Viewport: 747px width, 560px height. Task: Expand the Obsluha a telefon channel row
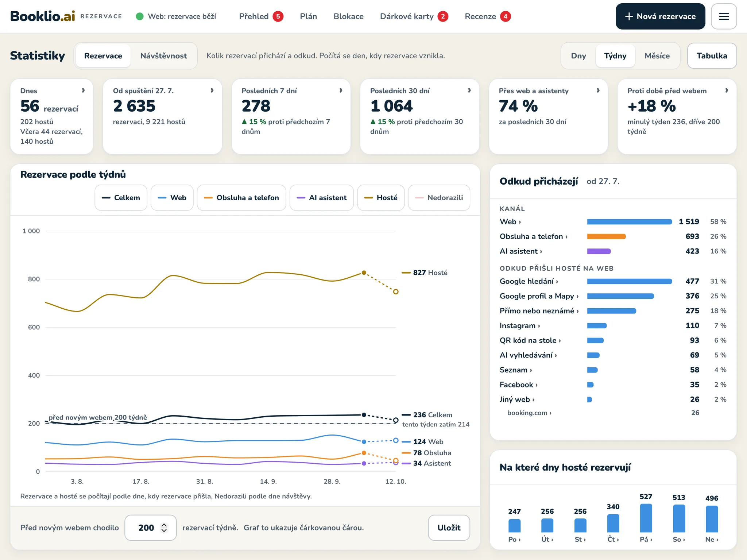pos(613,236)
